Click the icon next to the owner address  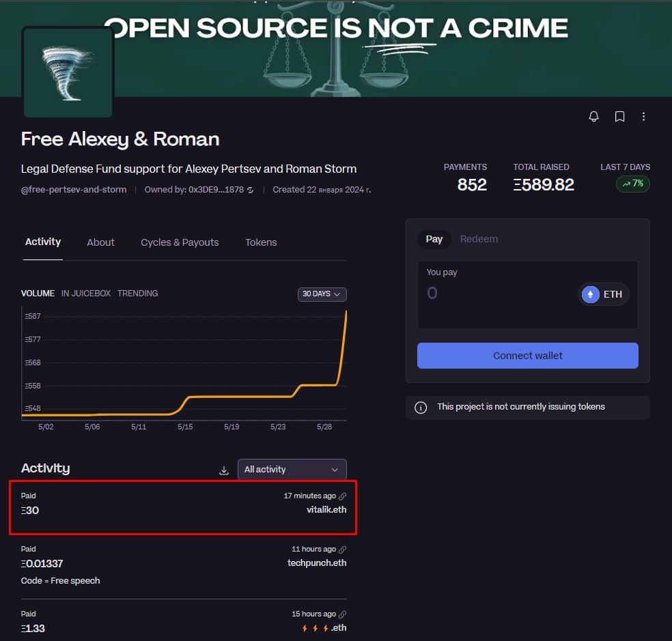[251, 190]
